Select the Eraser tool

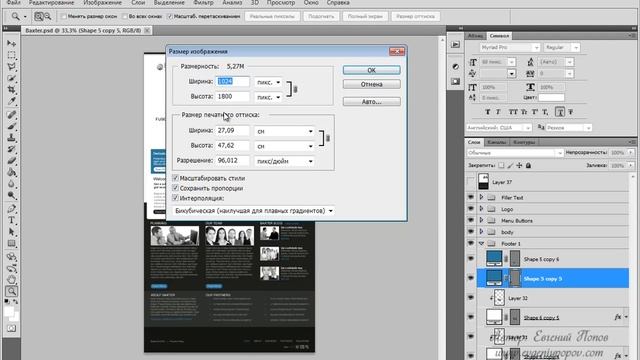point(11,160)
